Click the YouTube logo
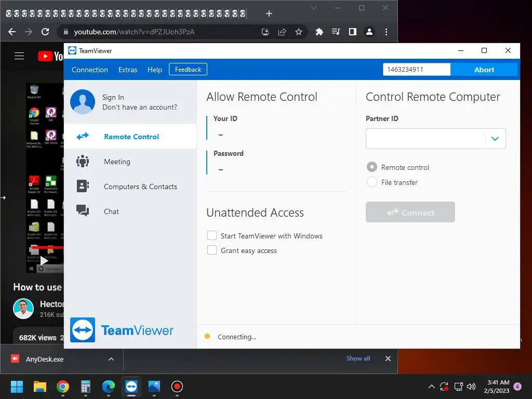Screen dimensions: 532x399 (x=51, y=56)
